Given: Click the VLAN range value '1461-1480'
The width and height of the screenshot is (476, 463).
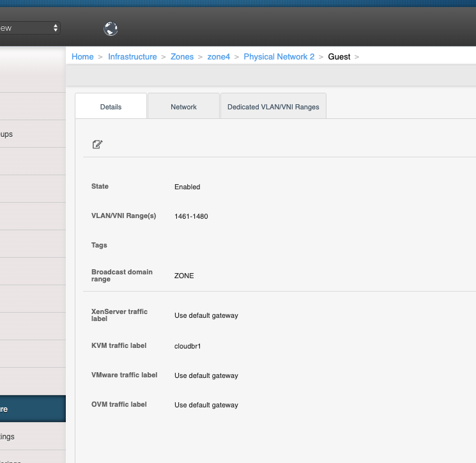Looking at the screenshot, I should pos(191,216).
